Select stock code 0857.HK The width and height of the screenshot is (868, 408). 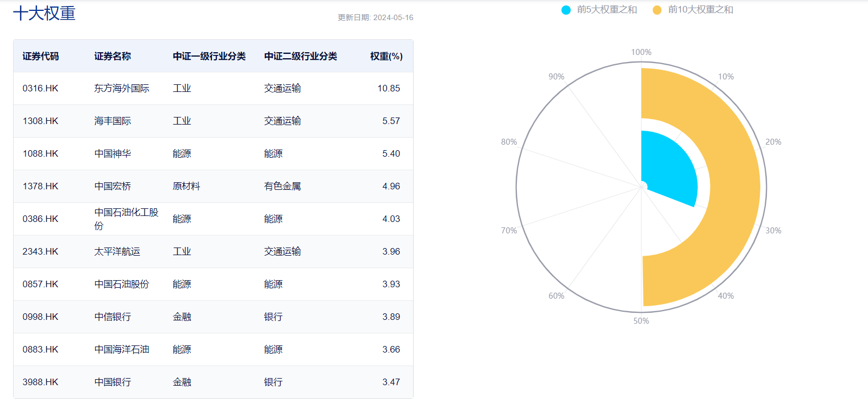[x=40, y=284]
